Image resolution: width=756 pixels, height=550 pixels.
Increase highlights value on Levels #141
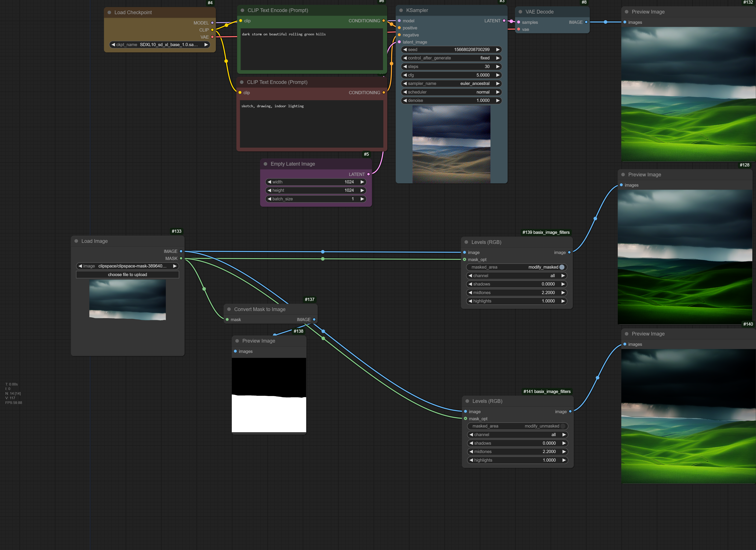[564, 460]
